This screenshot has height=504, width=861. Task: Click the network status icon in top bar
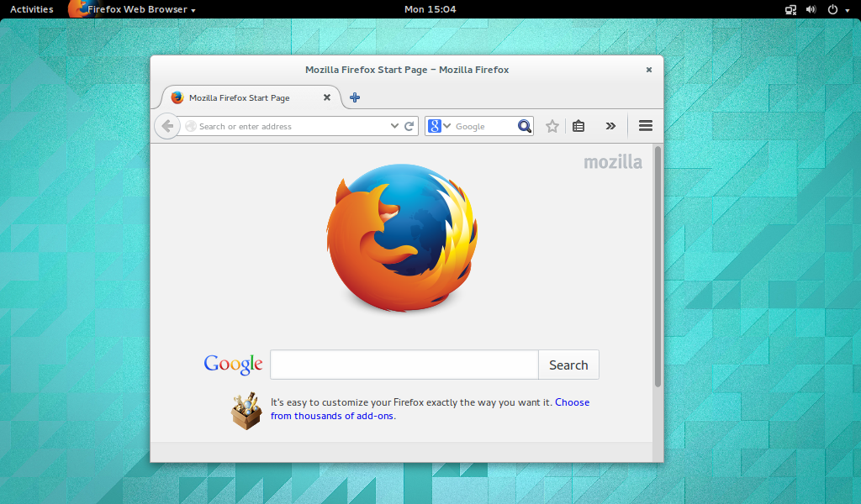790,9
